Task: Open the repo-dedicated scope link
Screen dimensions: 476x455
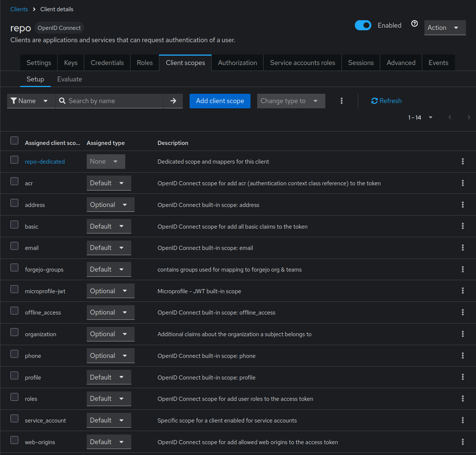Action: point(45,162)
